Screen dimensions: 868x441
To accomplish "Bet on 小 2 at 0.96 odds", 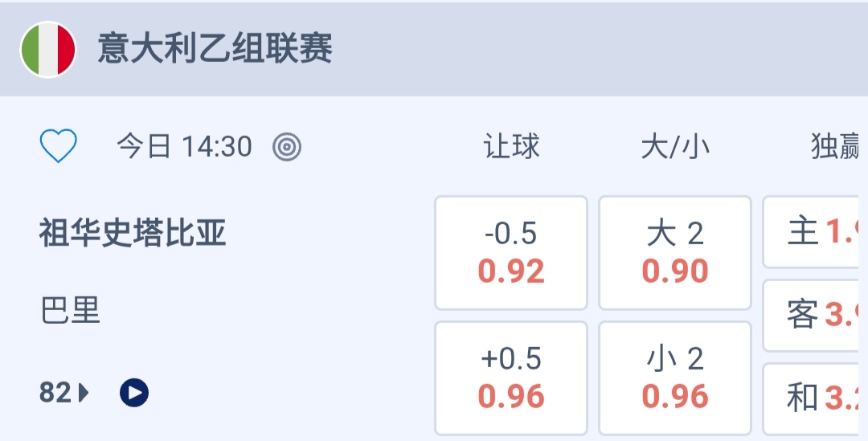I will [x=675, y=378].
